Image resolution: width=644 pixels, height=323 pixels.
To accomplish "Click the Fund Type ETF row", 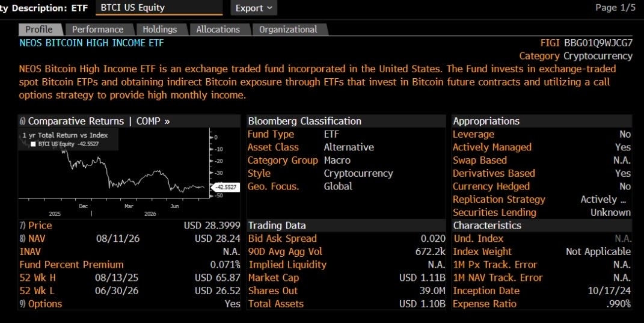I will click(x=346, y=134).
